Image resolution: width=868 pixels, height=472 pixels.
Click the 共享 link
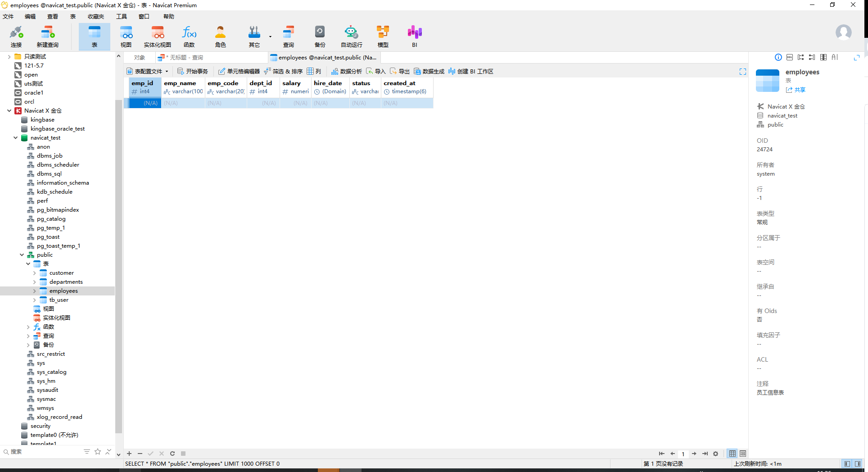796,90
